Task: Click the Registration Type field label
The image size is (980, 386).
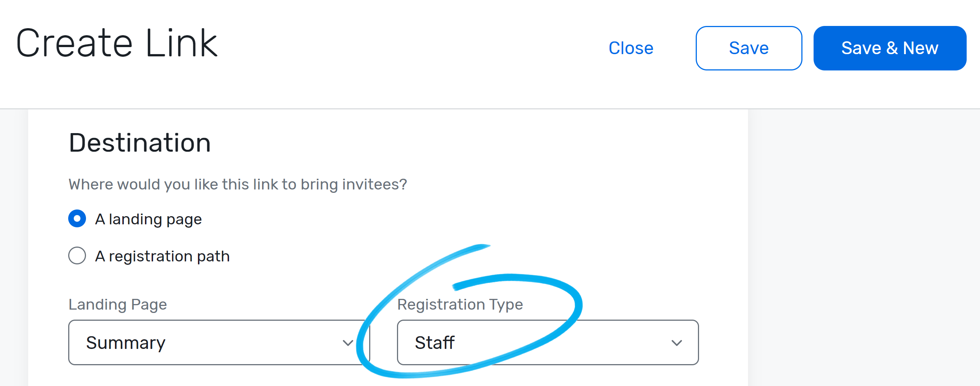Action: [460, 304]
